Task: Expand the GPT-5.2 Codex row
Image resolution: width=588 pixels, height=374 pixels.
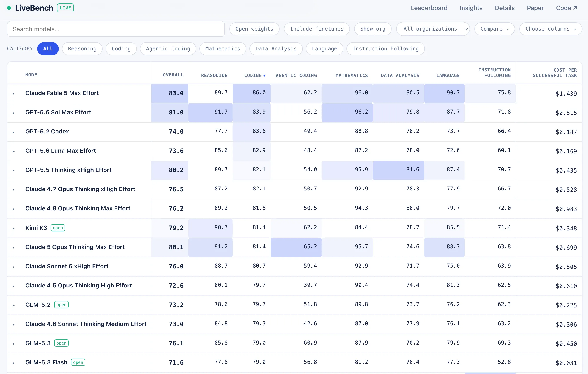Action: pyautogui.click(x=14, y=132)
